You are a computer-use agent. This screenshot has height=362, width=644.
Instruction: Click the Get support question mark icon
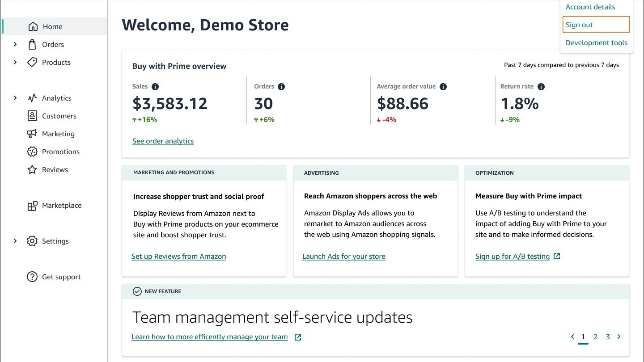[32, 277]
